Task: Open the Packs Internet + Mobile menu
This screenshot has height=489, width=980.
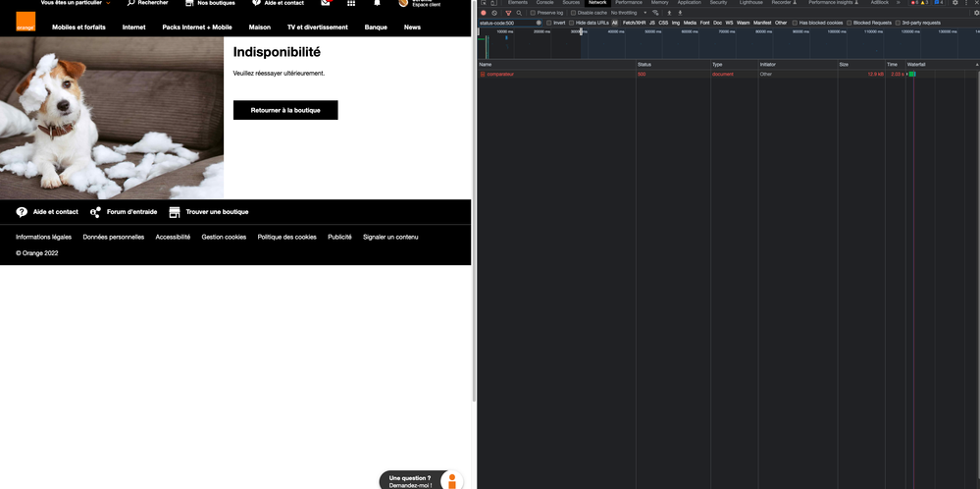Action: coord(197,27)
